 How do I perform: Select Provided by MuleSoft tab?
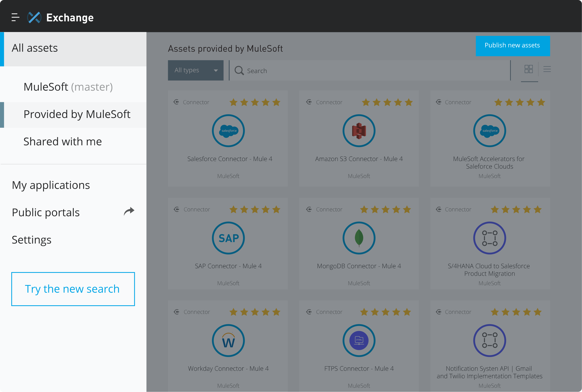click(x=77, y=114)
